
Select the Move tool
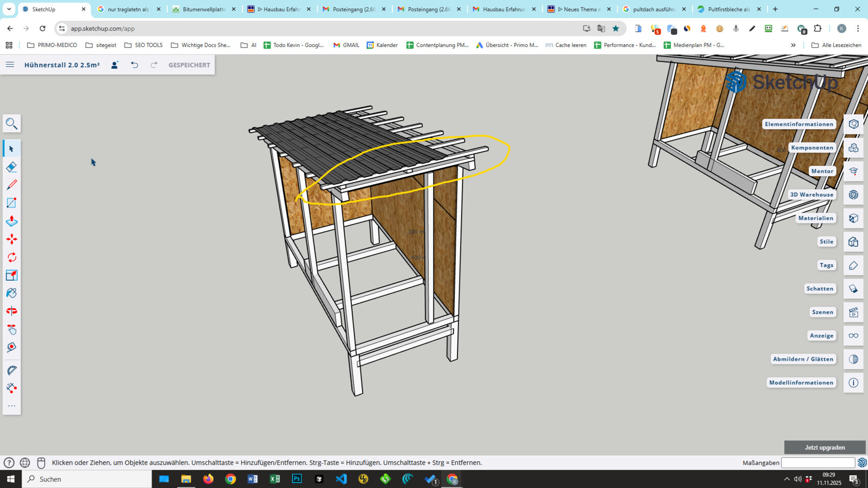click(x=11, y=238)
